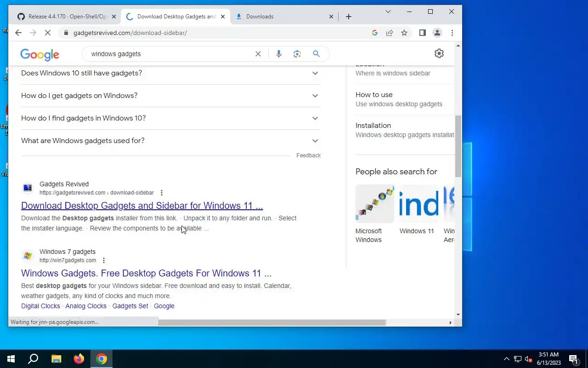Launch Firefox from taskbar
Image resolution: width=588 pixels, height=368 pixels.
coord(79,359)
